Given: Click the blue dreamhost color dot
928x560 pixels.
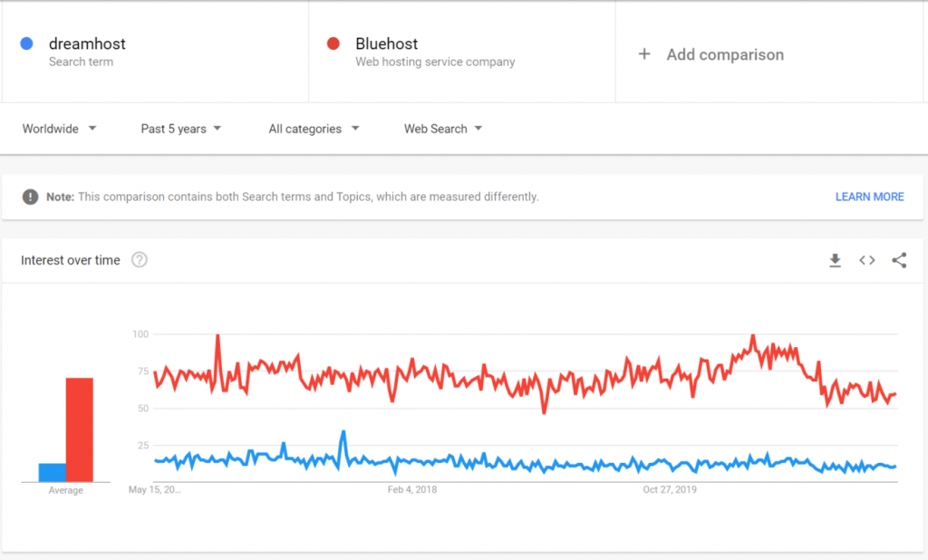Looking at the screenshot, I should (x=26, y=43).
